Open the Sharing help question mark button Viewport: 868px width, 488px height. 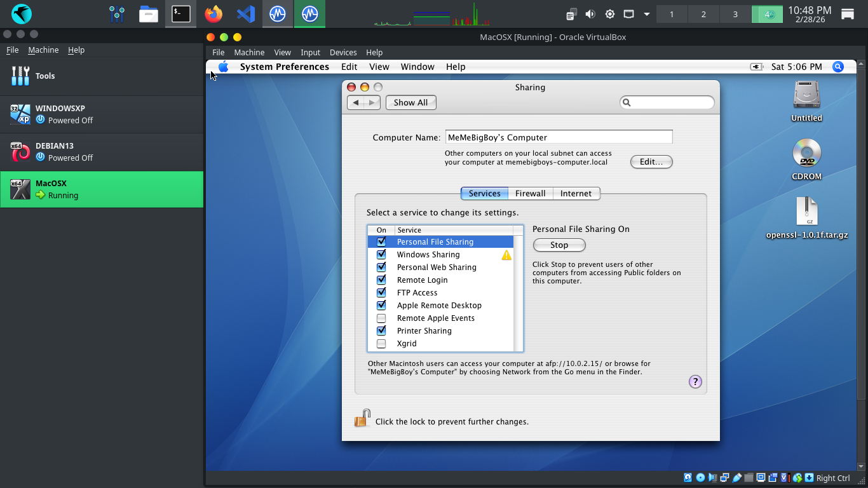point(695,382)
